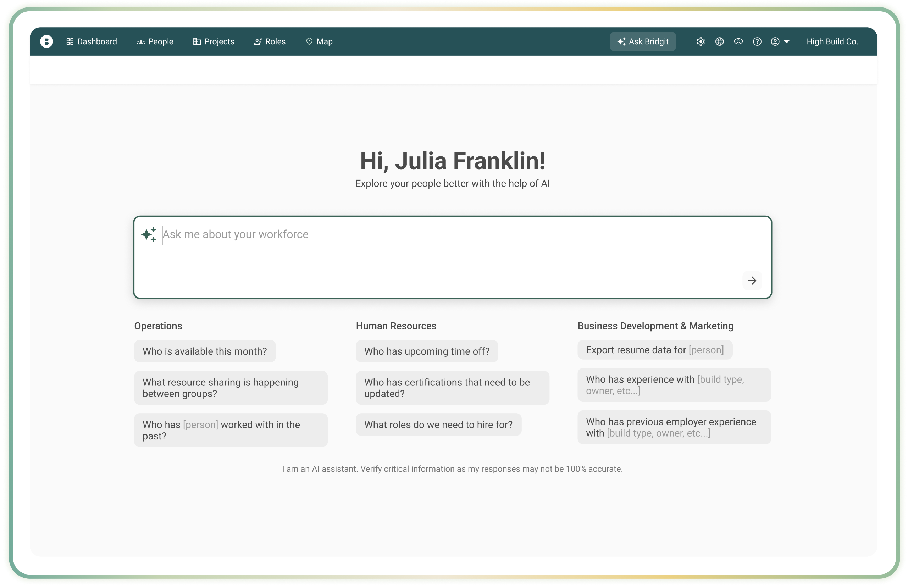Screen dimensions: 908x588
Task: Select 'What roles do we need to hire for?'
Action: [438, 424]
